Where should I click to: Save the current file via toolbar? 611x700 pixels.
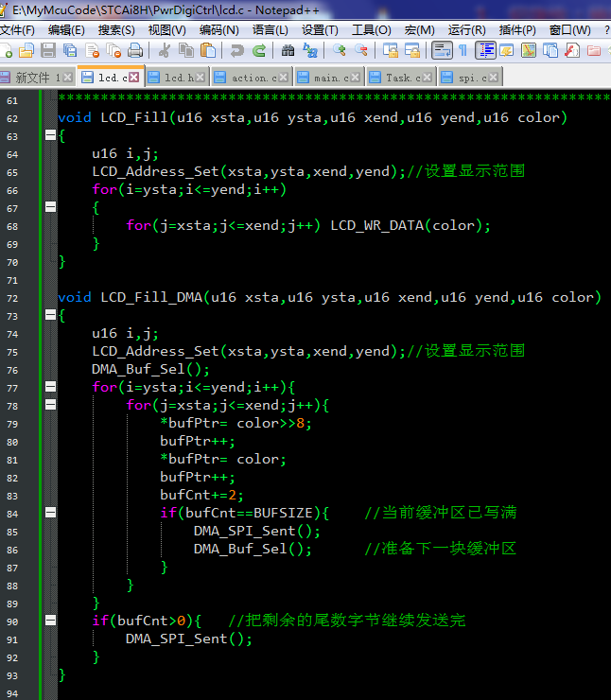[47, 50]
